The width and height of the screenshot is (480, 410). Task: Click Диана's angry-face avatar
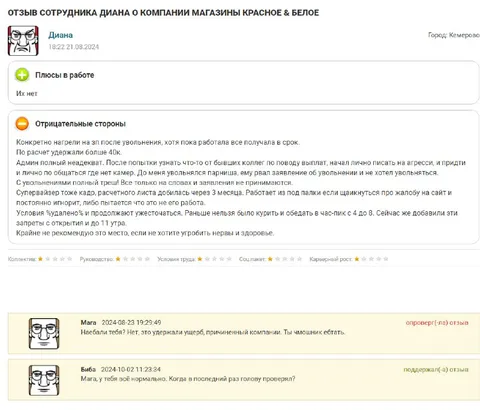[x=23, y=41]
